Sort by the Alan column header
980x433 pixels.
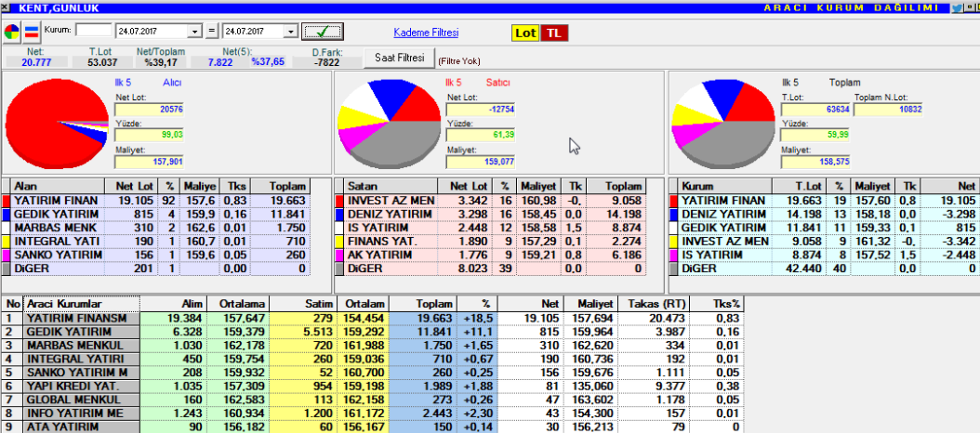59,186
